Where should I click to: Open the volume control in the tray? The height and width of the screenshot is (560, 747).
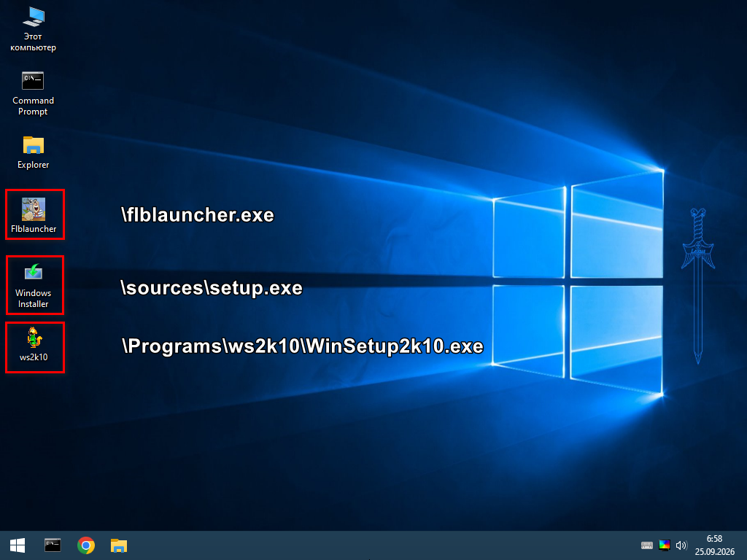click(681, 545)
